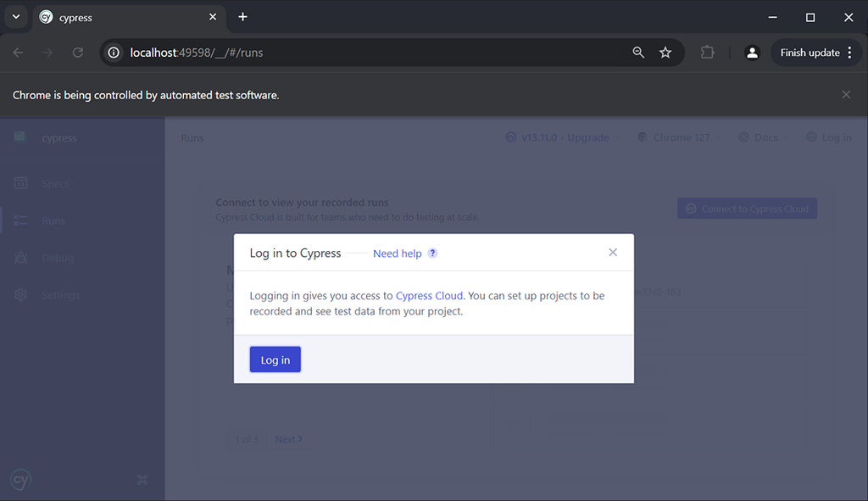Image resolution: width=868 pixels, height=501 pixels.
Task: Open the Need help link
Action: (x=397, y=253)
